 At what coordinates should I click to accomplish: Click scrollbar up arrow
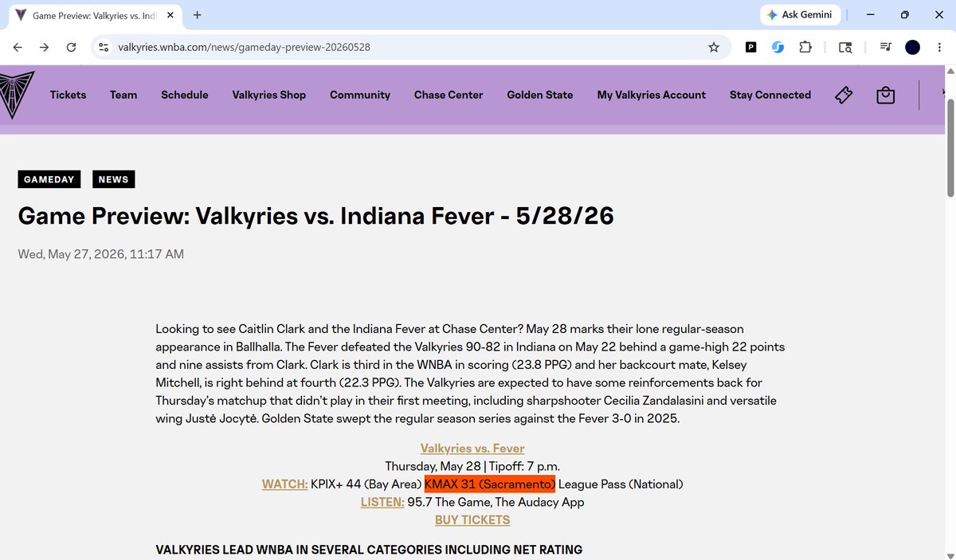coord(950,71)
